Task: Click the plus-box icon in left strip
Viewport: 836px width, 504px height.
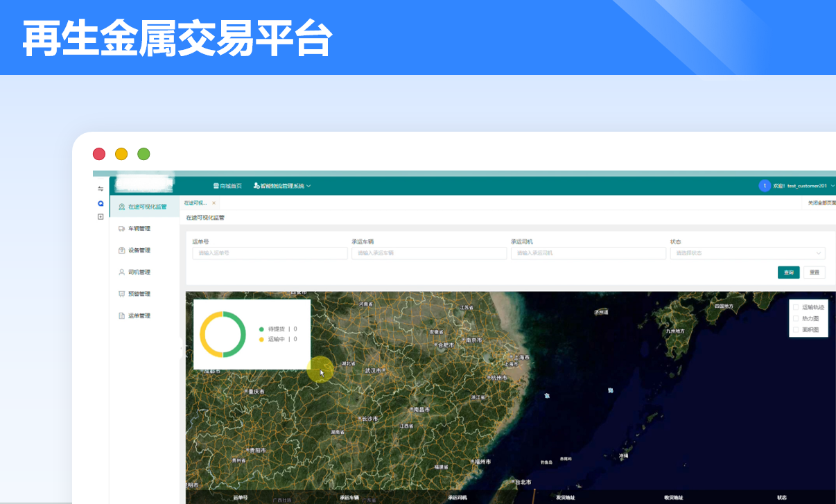Action: click(101, 217)
